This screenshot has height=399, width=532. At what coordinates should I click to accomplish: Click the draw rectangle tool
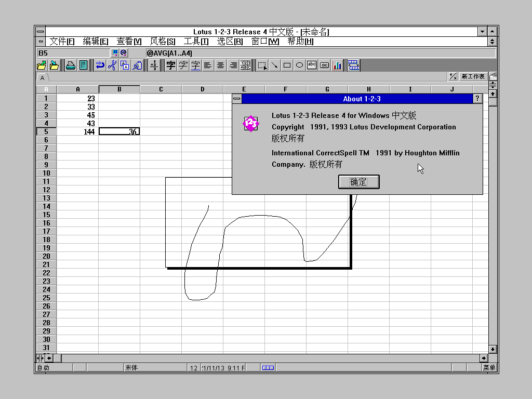pos(287,65)
